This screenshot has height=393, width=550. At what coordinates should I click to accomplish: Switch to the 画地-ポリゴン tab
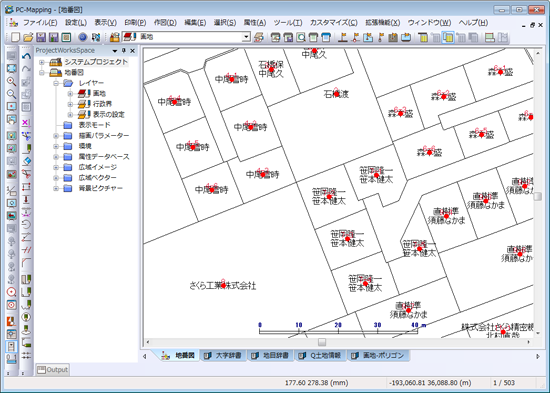pyautogui.click(x=378, y=356)
